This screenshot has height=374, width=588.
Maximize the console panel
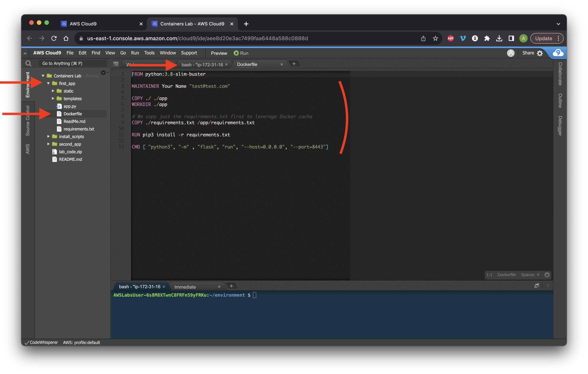(x=536, y=286)
